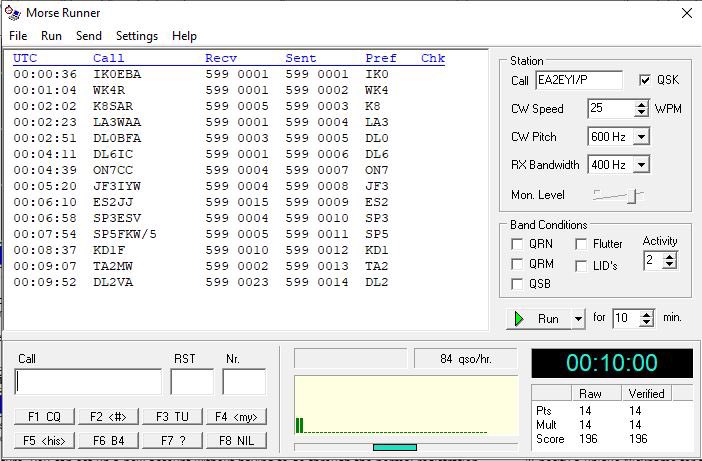Click the F1 CQ button
Screen dimensions: 702x461
pyautogui.click(x=44, y=417)
